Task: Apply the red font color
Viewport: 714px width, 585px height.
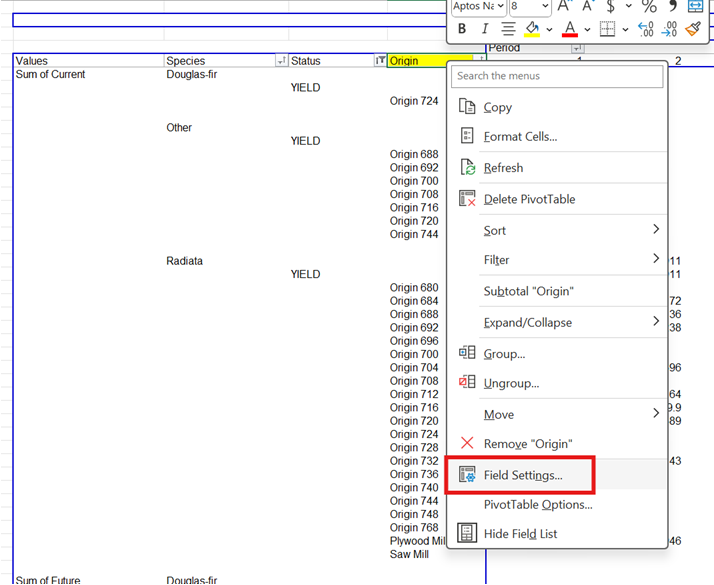Action: (x=570, y=29)
